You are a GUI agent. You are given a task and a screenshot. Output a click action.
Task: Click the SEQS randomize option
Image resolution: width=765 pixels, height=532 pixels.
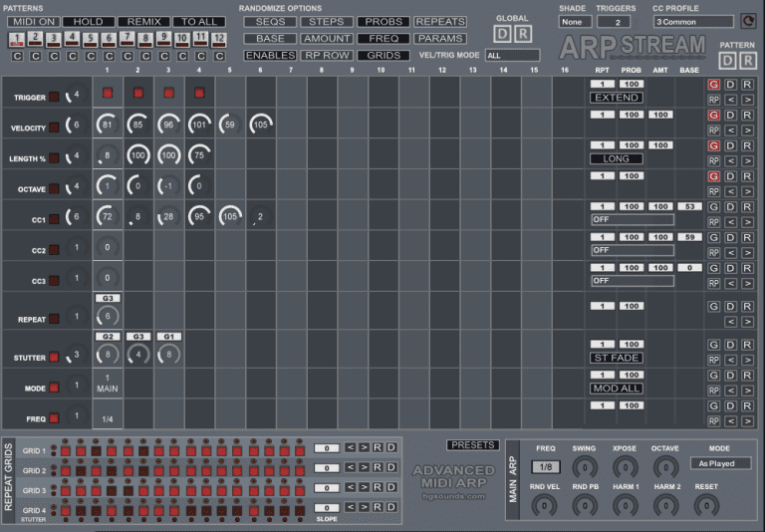point(270,21)
